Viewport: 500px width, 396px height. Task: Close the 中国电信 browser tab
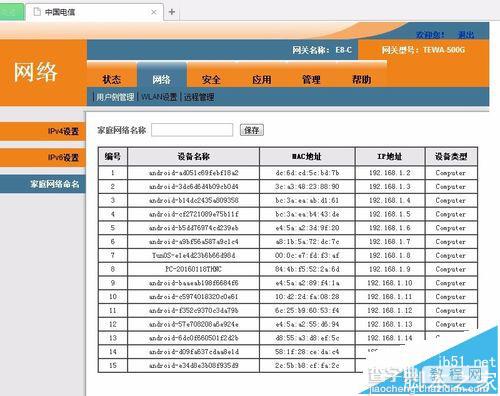pyautogui.click(x=154, y=12)
